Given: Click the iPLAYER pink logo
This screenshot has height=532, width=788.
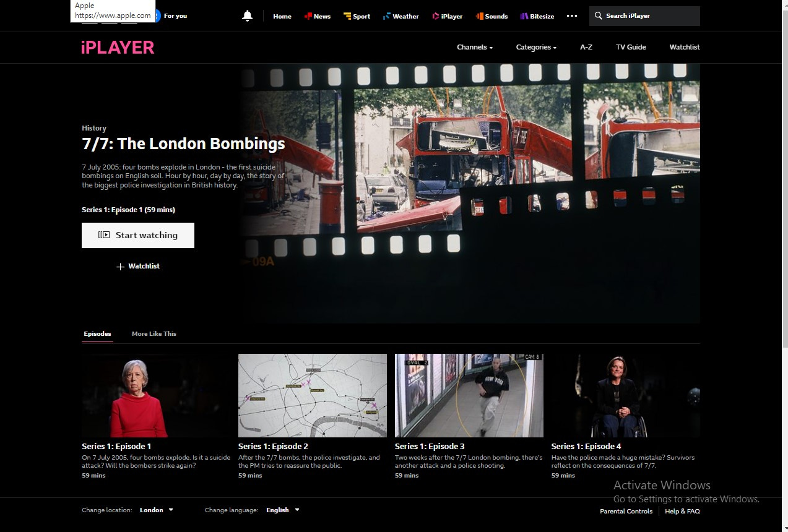Looking at the screenshot, I should (x=118, y=48).
